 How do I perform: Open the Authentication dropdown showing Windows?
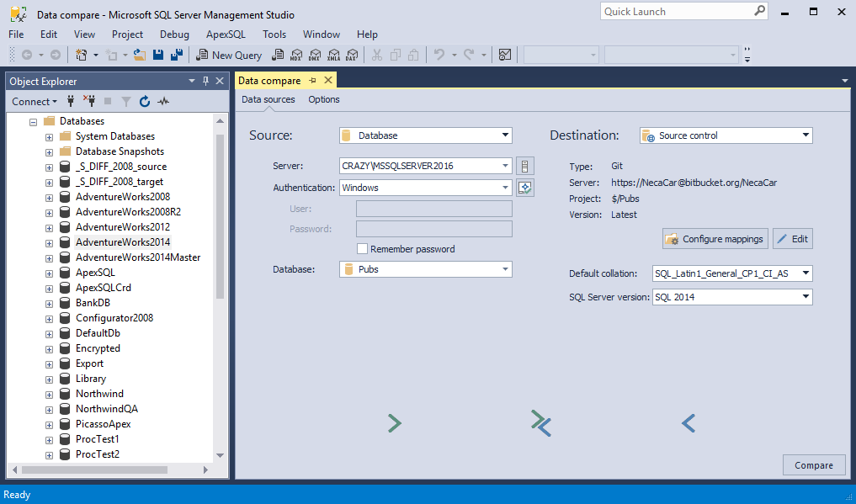426,188
